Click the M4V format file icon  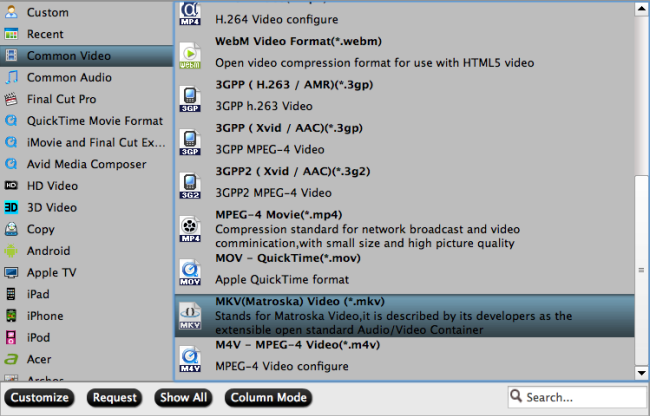190,359
